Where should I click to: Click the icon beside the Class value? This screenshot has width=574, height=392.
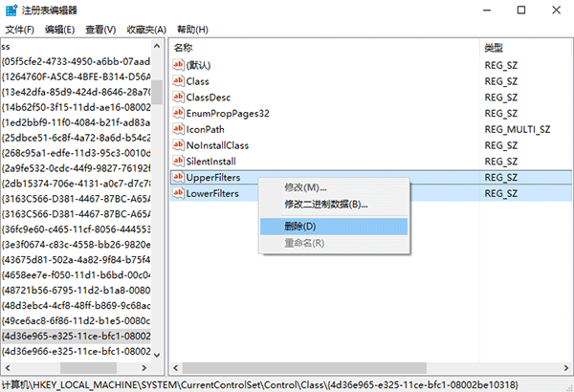178,81
